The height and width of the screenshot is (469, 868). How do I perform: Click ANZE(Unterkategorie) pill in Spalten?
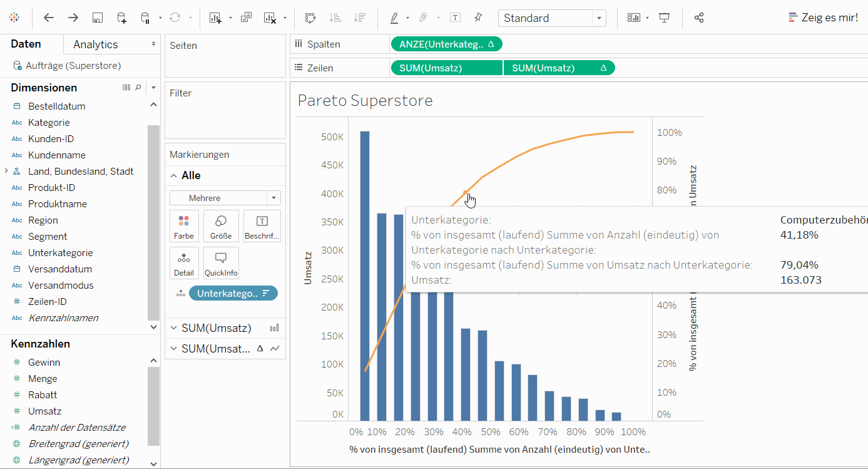[446, 44]
